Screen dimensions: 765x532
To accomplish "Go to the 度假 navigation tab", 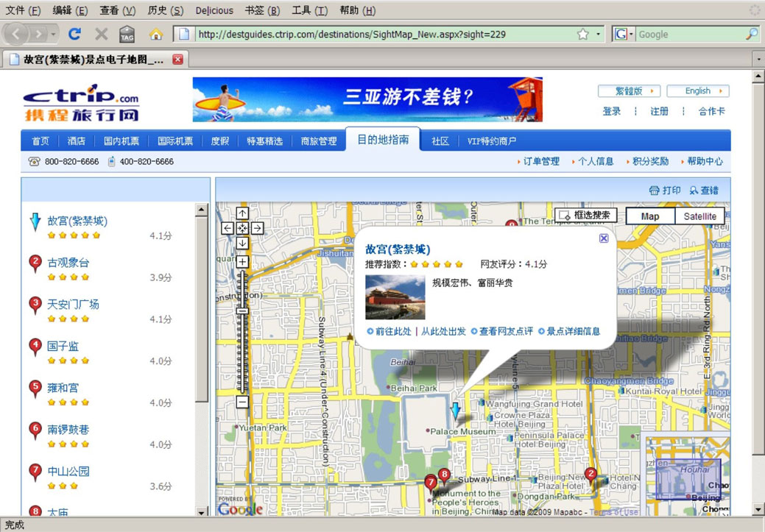I will click(220, 141).
